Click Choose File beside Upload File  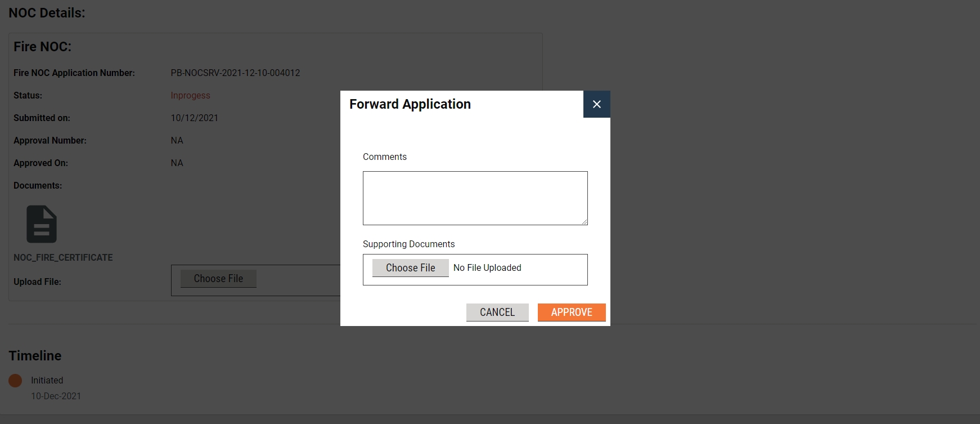(218, 279)
